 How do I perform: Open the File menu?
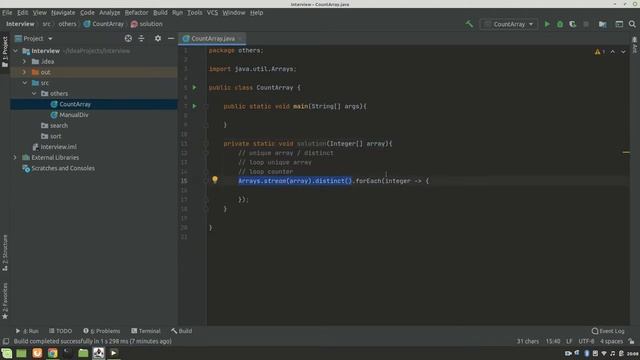point(7,13)
